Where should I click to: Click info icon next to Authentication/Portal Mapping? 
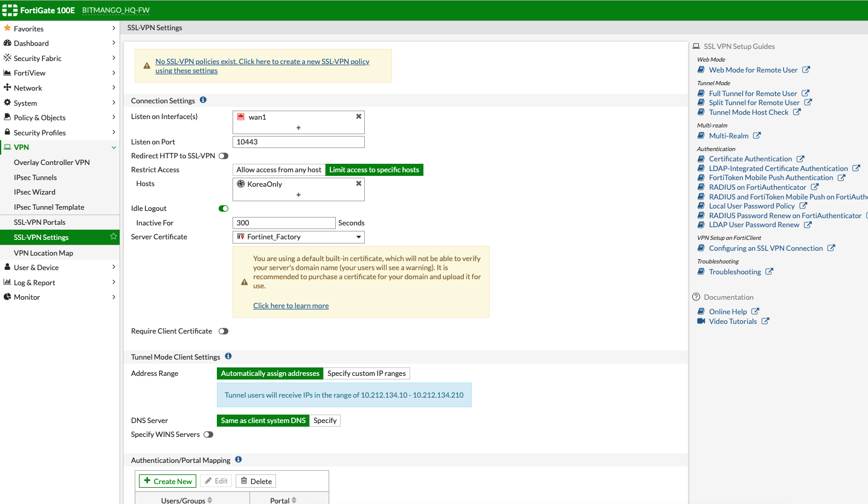pos(239,460)
